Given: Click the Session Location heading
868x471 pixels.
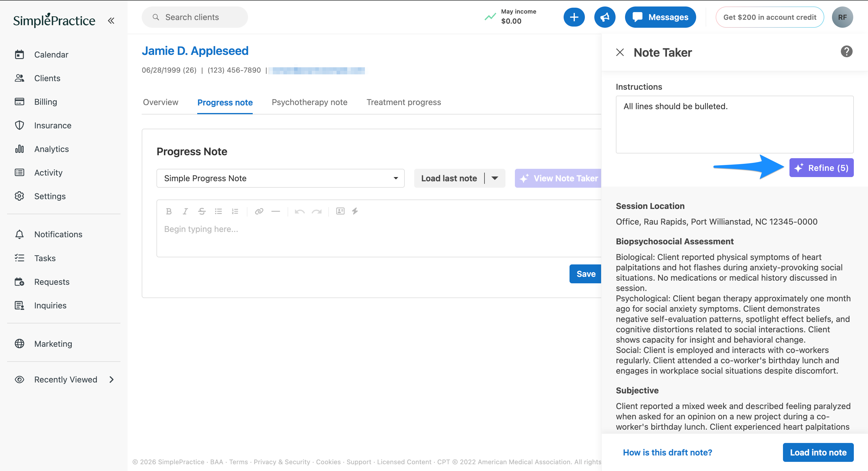Looking at the screenshot, I should coord(650,206).
